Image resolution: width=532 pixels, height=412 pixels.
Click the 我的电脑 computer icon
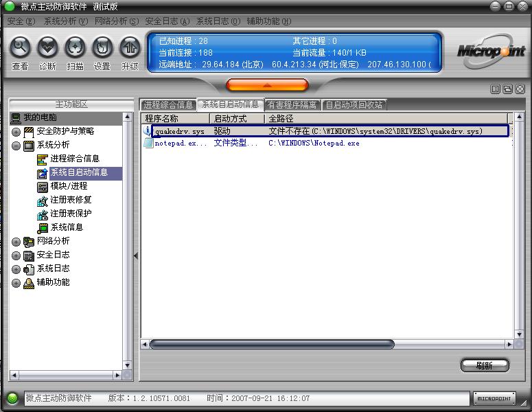16,118
